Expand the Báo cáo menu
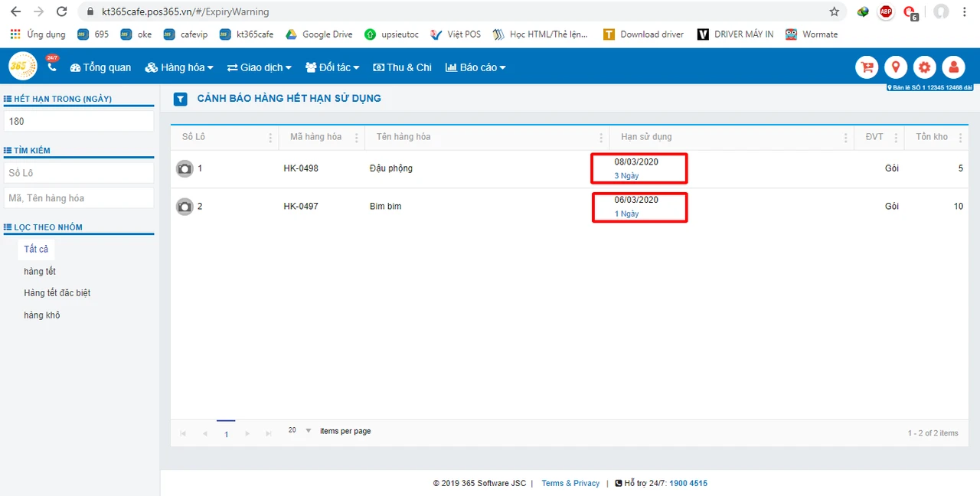The width and height of the screenshot is (980, 496). point(475,67)
